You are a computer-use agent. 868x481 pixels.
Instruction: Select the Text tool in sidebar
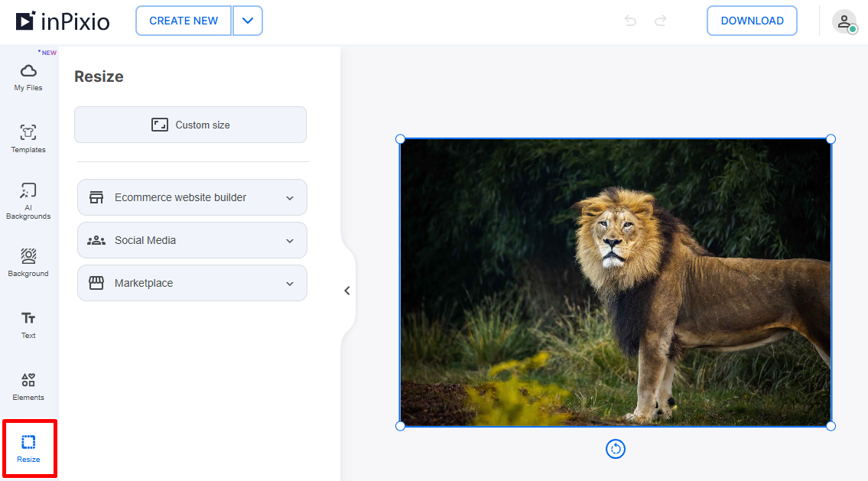(x=28, y=325)
